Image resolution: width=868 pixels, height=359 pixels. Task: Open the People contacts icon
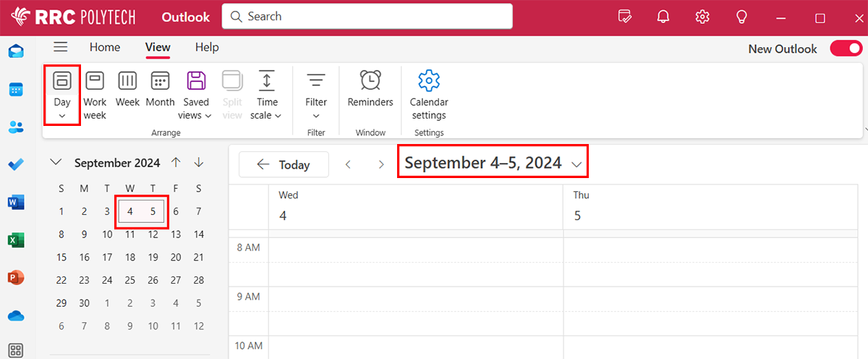[x=16, y=127]
